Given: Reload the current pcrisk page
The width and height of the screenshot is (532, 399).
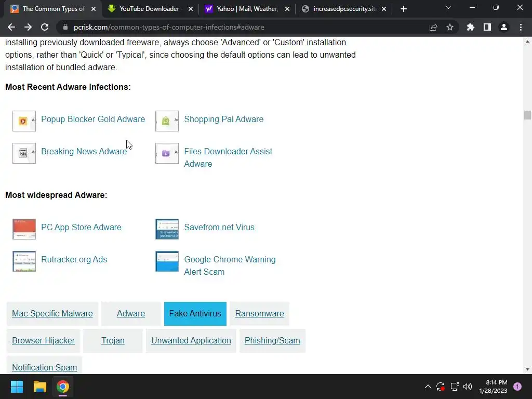Looking at the screenshot, I should click(45, 27).
